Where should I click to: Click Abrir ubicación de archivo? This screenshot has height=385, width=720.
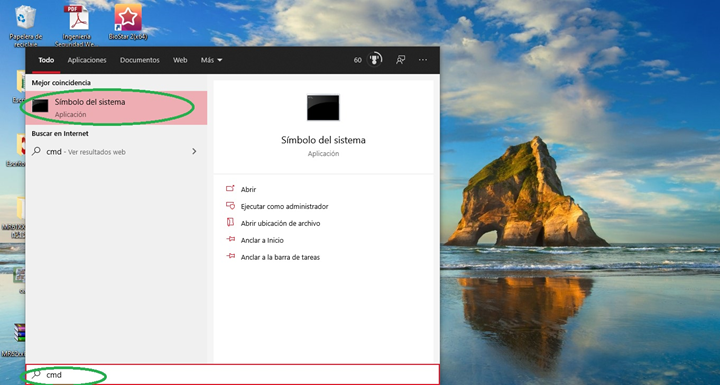[x=281, y=223]
